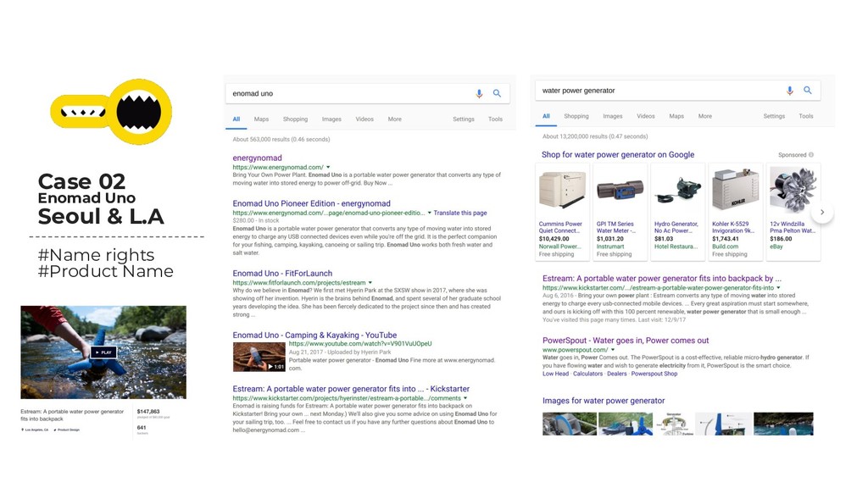
Task: Select the Maps tab in the enomad uno search
Action: pyautogui.click(x=261, y=119)
